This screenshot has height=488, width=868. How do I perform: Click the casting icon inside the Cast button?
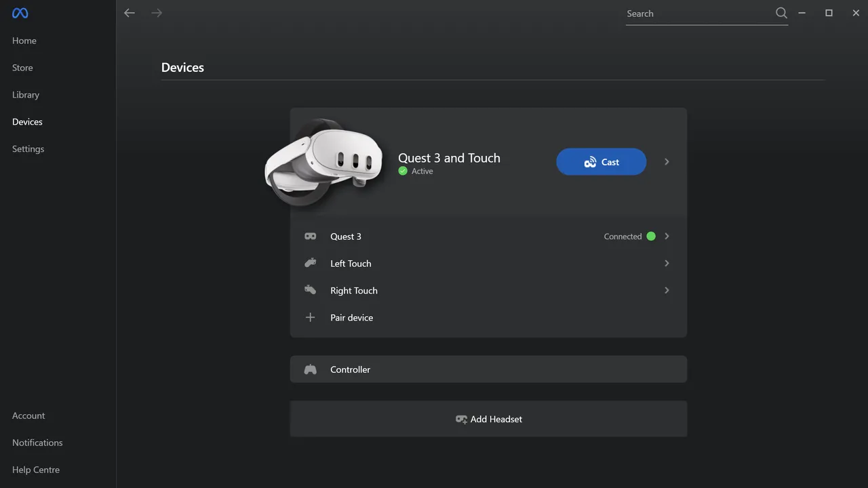(x=589, y=162)
